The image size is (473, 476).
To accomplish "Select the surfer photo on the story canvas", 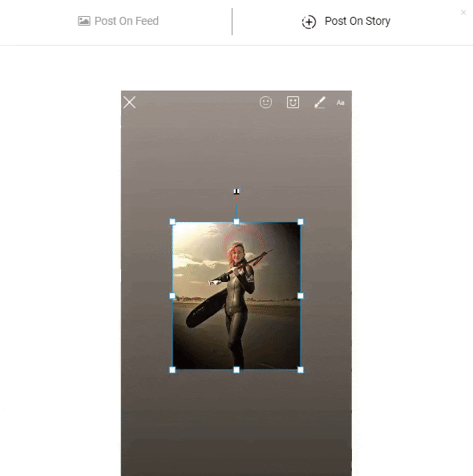I will [x=236, y=296].
